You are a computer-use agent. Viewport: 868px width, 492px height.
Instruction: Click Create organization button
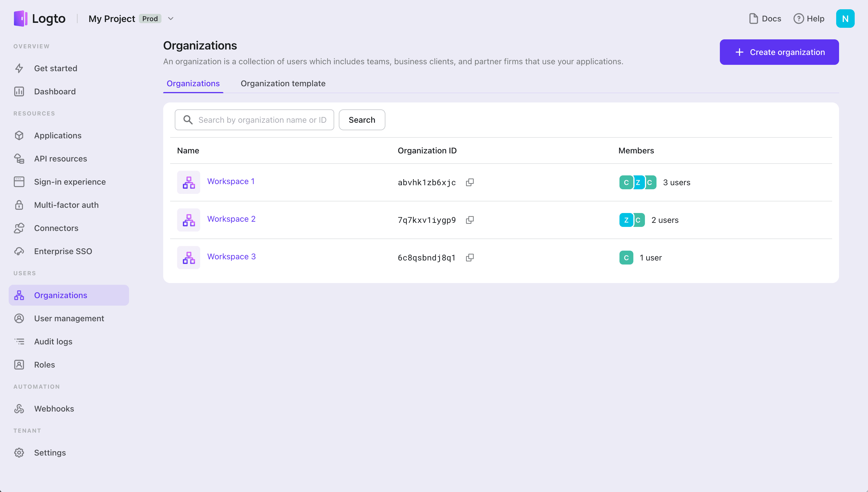tap(779, 52)
